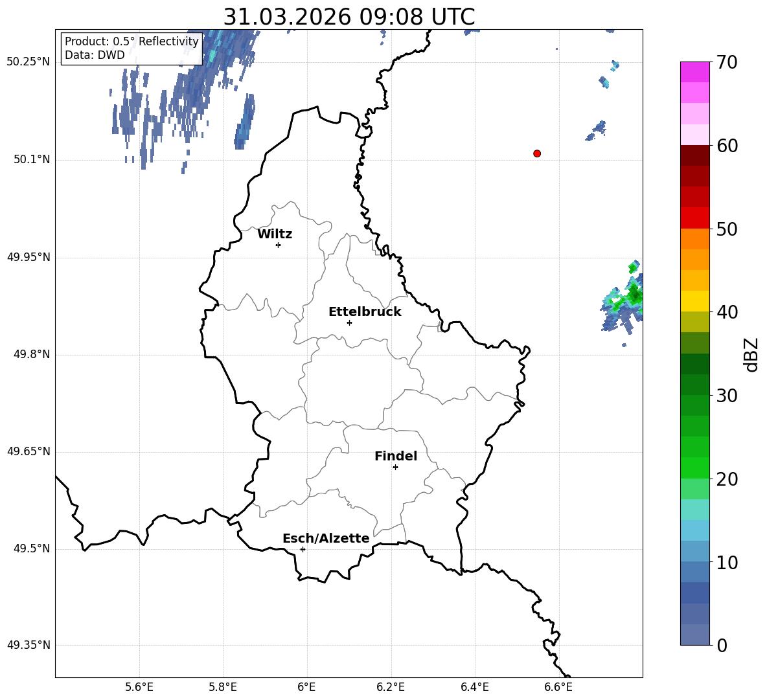This screenshot has width=767, height=700.
Task: Click the 0 tick on the colorbar
Action: click(722, 645)
